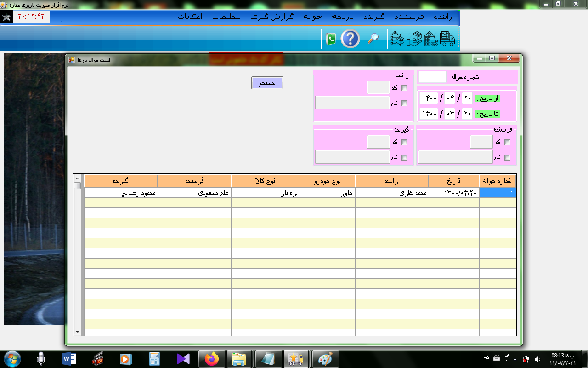Enable driver name (نام) checkbox in راننده
The image size is (588, 368).
(x=404, y=103)
